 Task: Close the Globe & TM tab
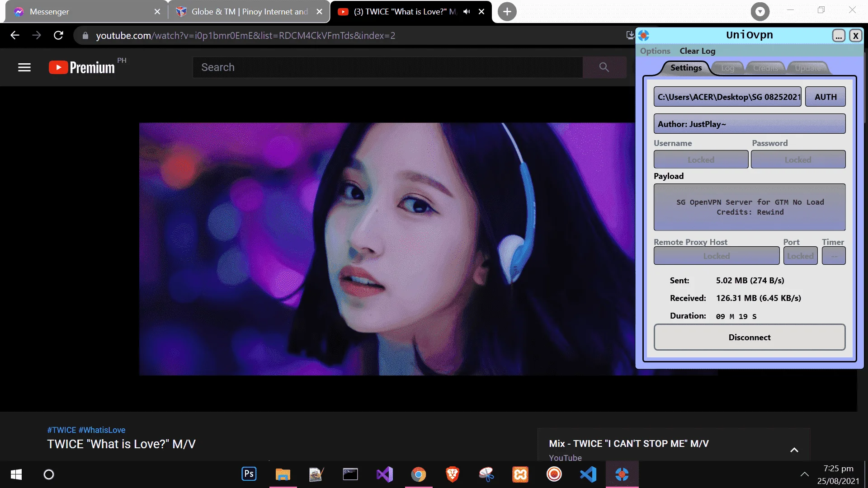tap(320, 12)
